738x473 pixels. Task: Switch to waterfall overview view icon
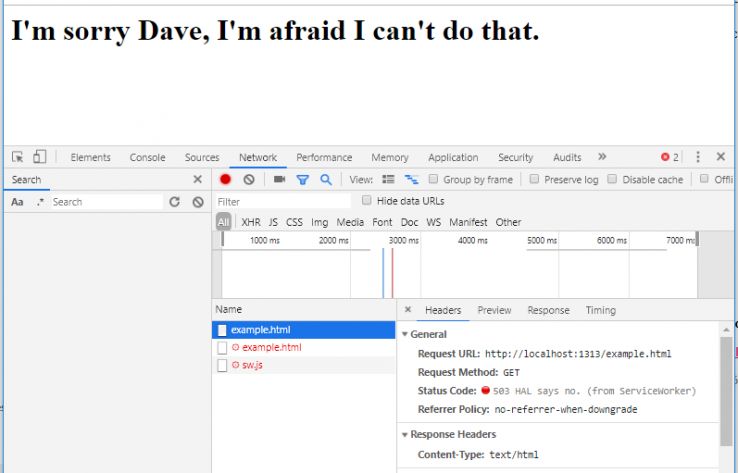(x=411, y=180)
